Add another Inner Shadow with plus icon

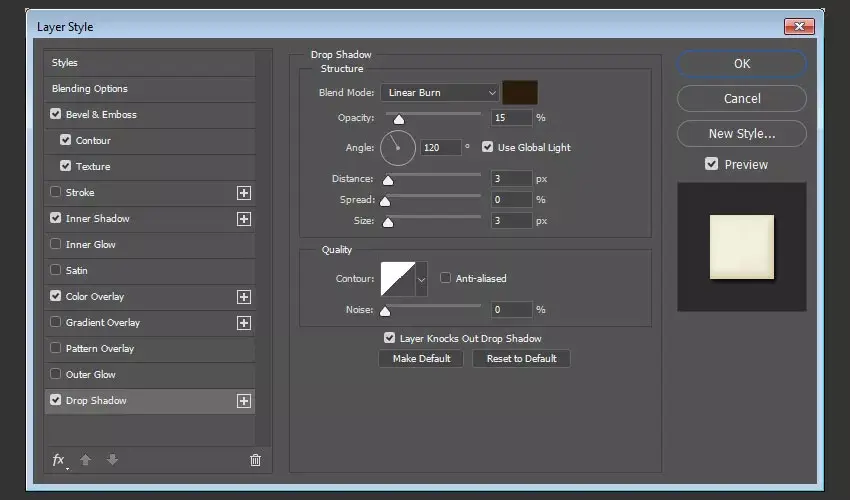pos(244,219)
